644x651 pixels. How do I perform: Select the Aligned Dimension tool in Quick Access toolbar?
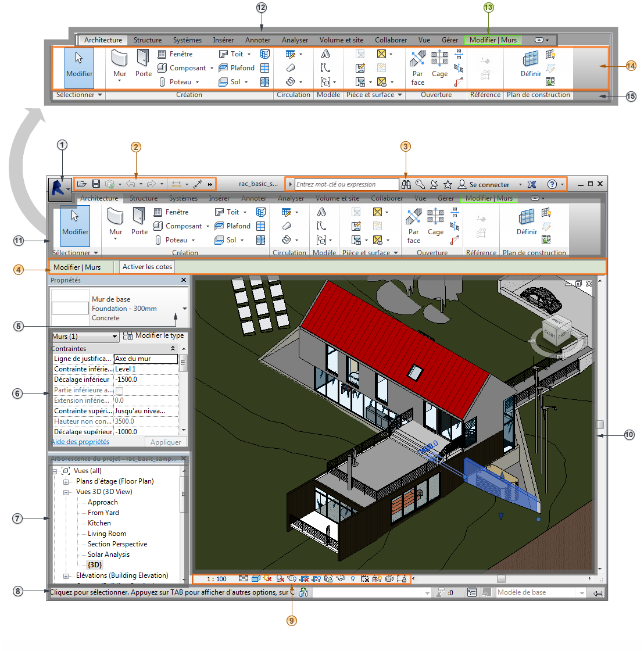pyautogui.click(x=198, y=184)
